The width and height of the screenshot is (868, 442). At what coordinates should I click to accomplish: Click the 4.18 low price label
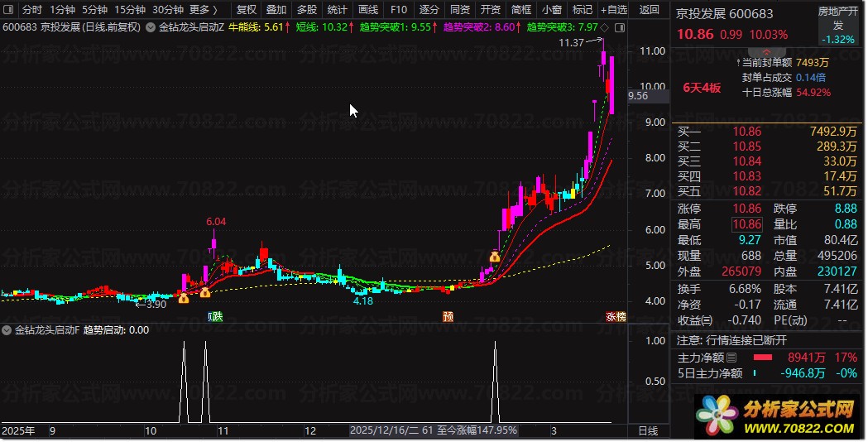(x=363, y=300)
